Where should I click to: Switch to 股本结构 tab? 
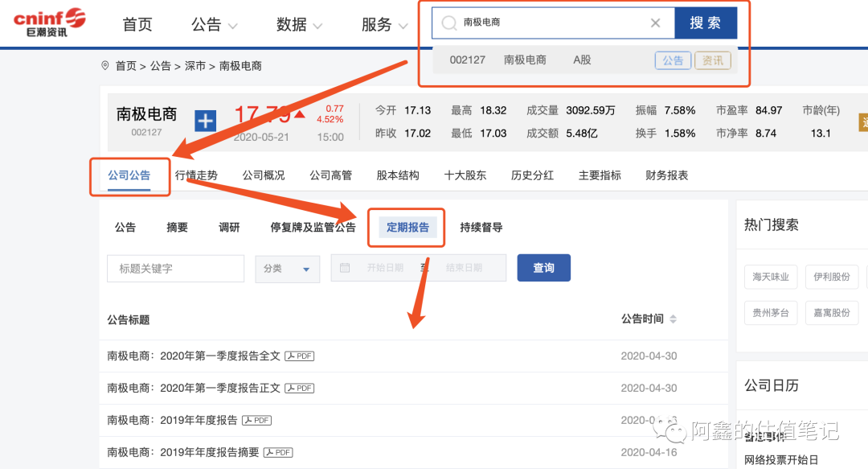398,175
